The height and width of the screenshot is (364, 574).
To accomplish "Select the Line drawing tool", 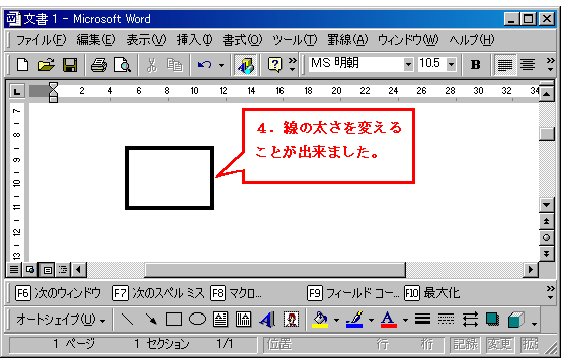I will 127,319.
